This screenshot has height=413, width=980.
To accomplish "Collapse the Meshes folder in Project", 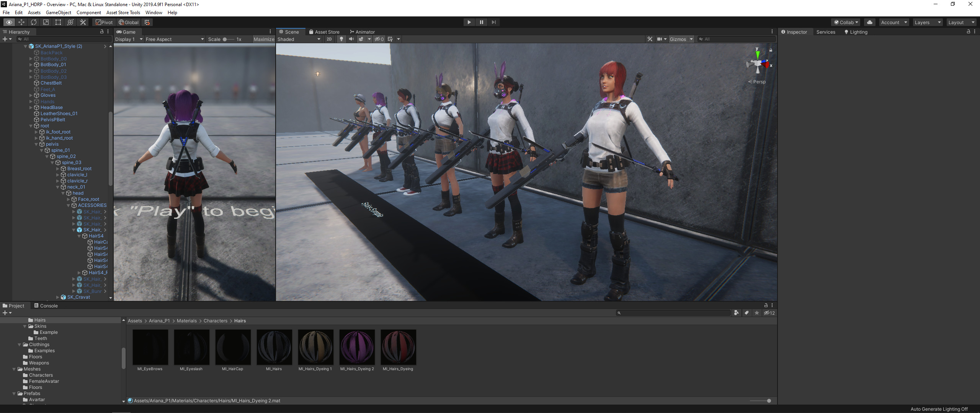I will (x=14, y=369).
